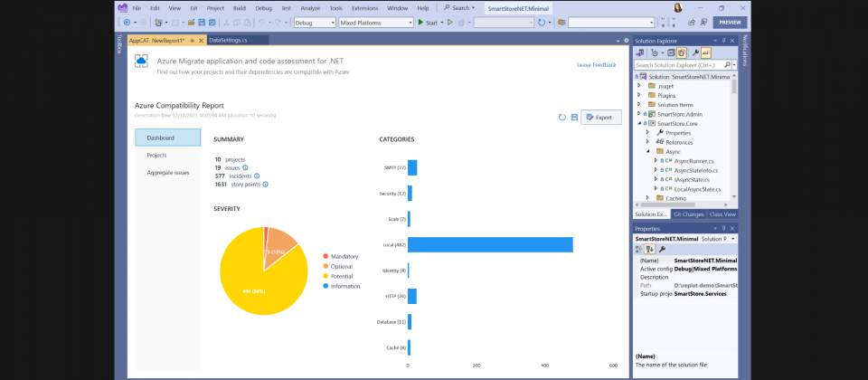Expand the Plugins folder
868x380 pixels.
point(639,95)
